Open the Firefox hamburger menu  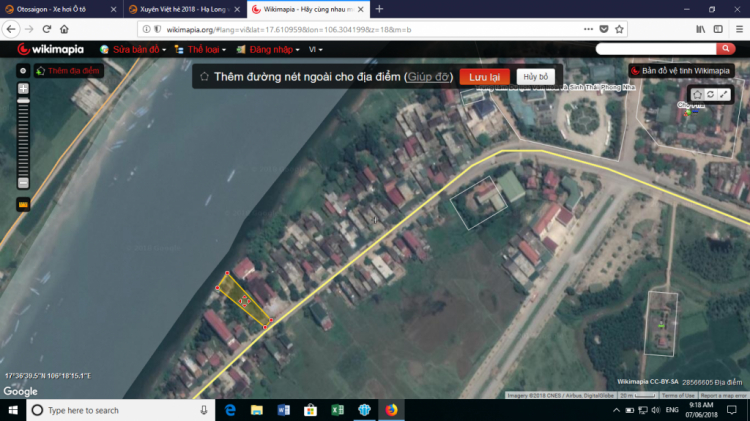coord(739,29)
